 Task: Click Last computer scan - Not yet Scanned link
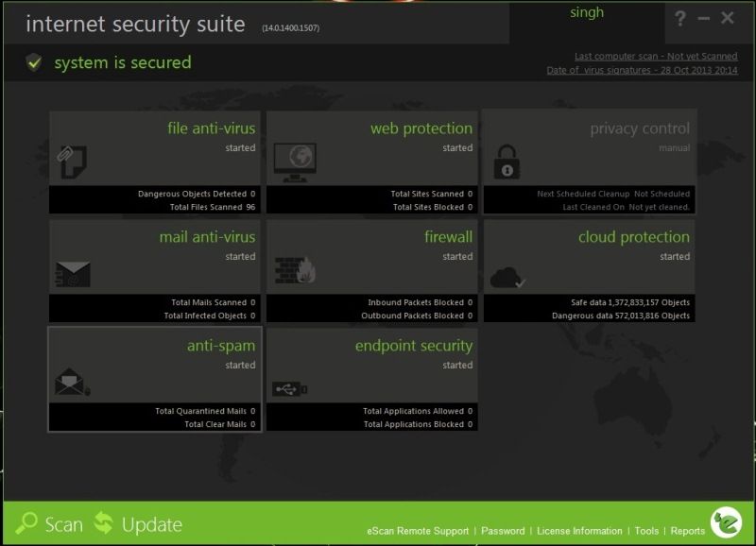click(x=656, y=56)
